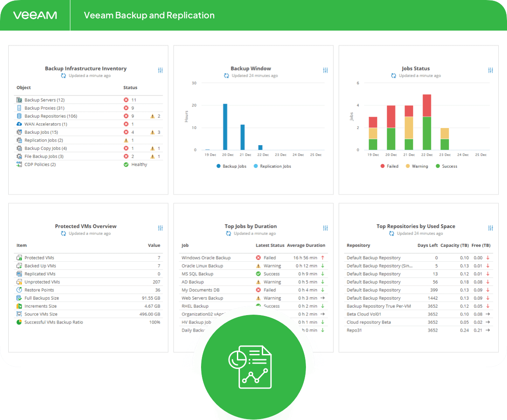Select the Source VMs Size row

(x=88, y=314)
